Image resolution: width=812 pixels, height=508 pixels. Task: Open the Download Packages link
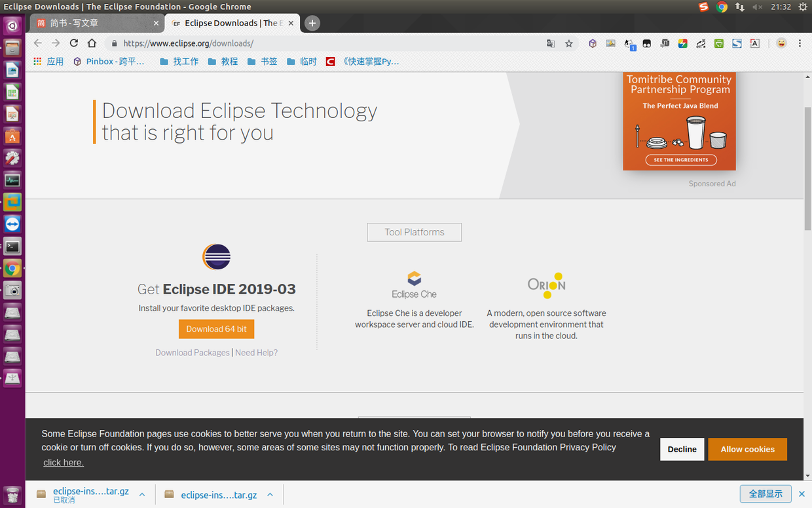(x=193, y=353)
